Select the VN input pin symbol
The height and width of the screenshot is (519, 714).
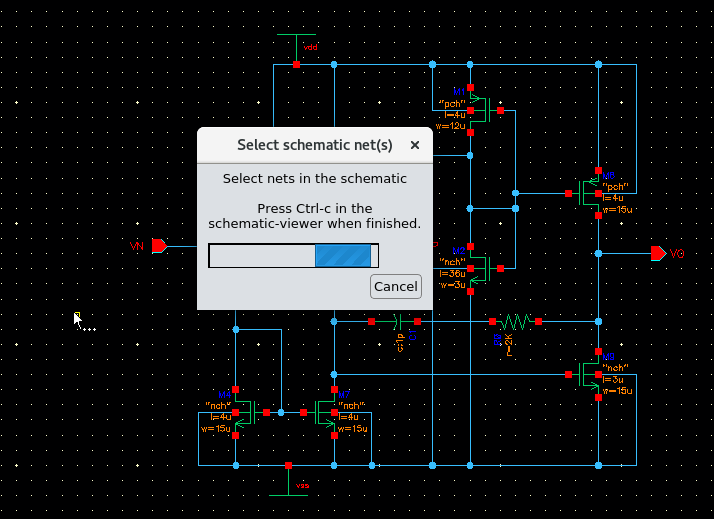159,245
